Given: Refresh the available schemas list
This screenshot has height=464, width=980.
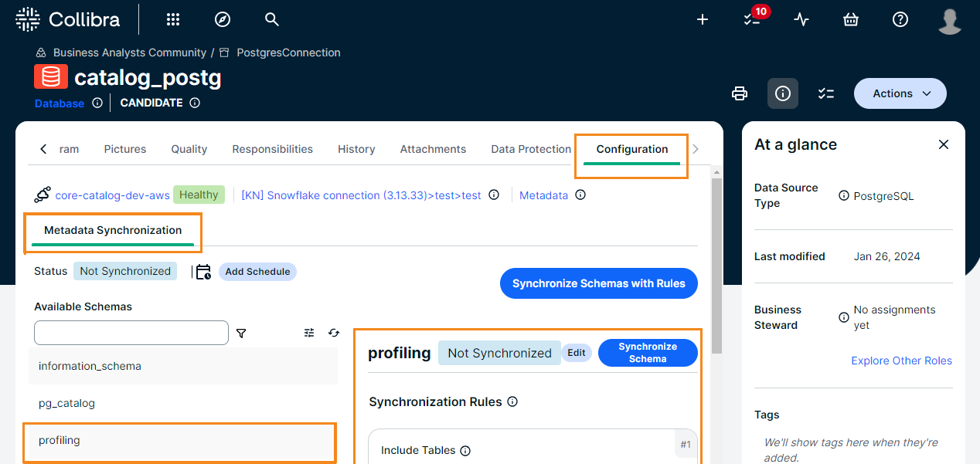Looking at the screenshot, I should [x=334, y=333].
